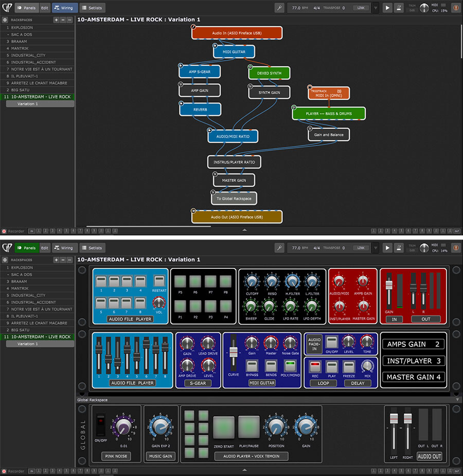Select rackspace BRAAAM in Wiring view sidebar
This screenshot has height=476, width=463.
click(x=38, y=41)
